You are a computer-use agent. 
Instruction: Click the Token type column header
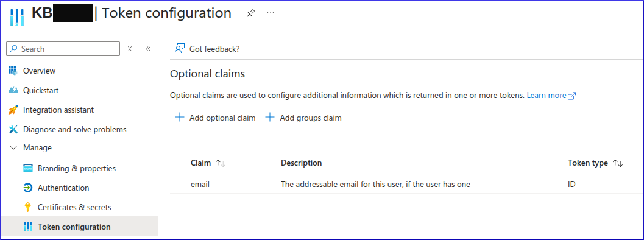pos(588,163)
